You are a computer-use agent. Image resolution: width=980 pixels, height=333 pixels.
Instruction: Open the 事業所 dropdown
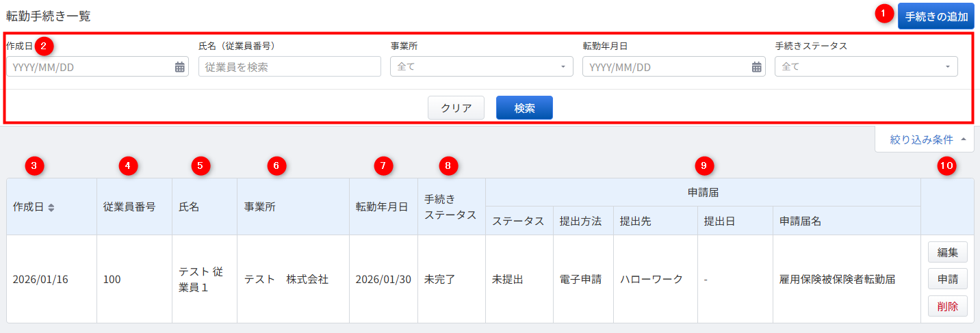pyautogui.click(x=481, y=67)
